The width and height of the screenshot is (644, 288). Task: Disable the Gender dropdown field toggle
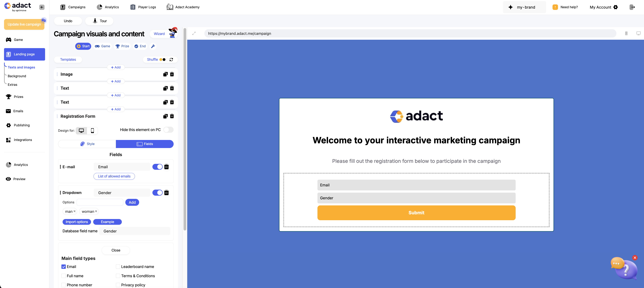[x=157, y=193]
